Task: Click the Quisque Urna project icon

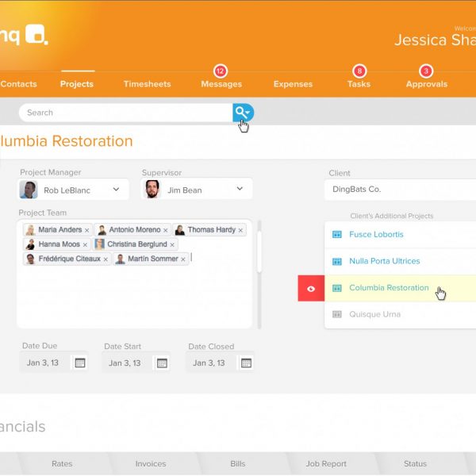Action: [336, 314]
